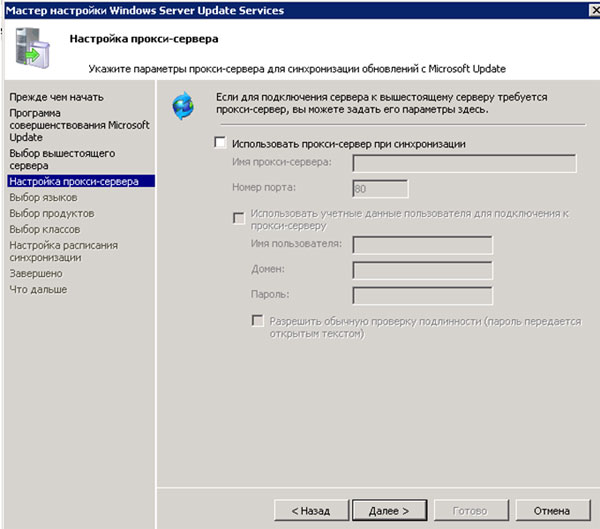Toggle the user credentials for proxy checkbox
This screenshot has height=529, width=600.
pyautogui.click(x=239, y=216)
